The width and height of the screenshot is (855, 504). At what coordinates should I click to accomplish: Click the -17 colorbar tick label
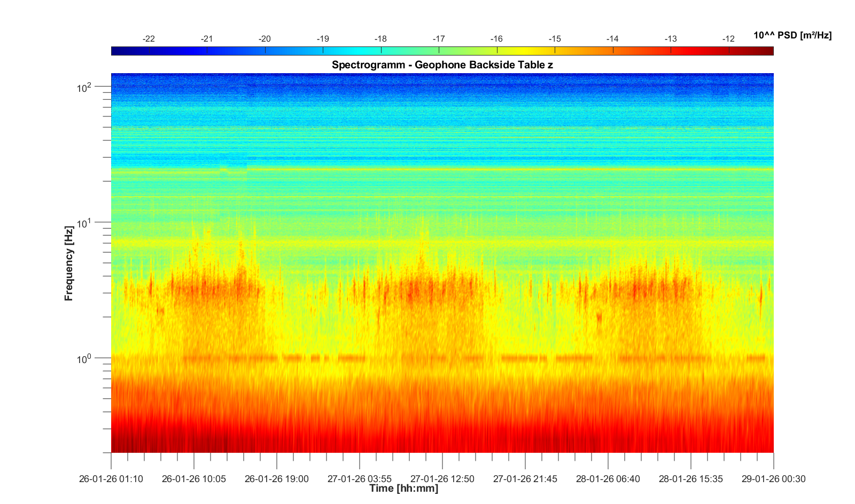(x=439, y=39)
